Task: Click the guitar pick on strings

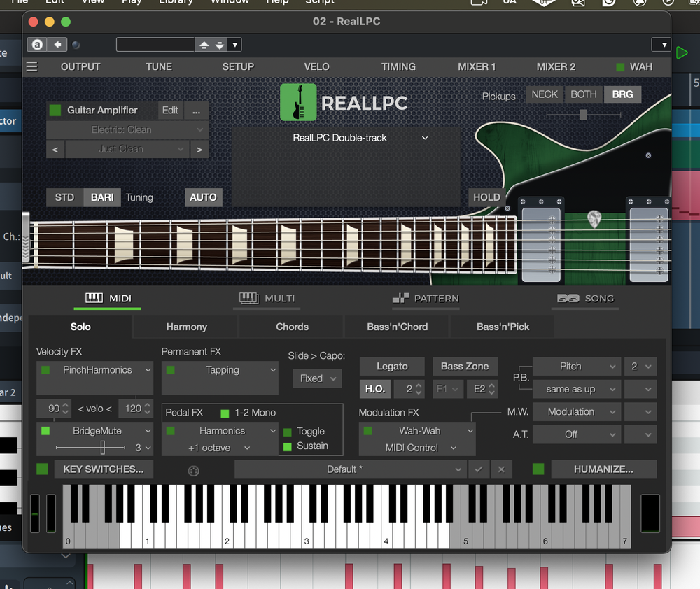Action: 594,219
